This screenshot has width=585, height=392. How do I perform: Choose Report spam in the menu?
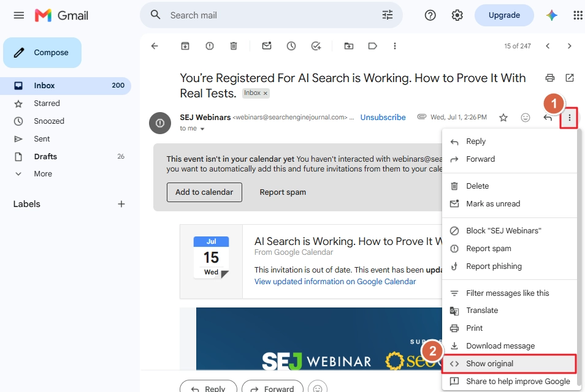pos(509,249)
